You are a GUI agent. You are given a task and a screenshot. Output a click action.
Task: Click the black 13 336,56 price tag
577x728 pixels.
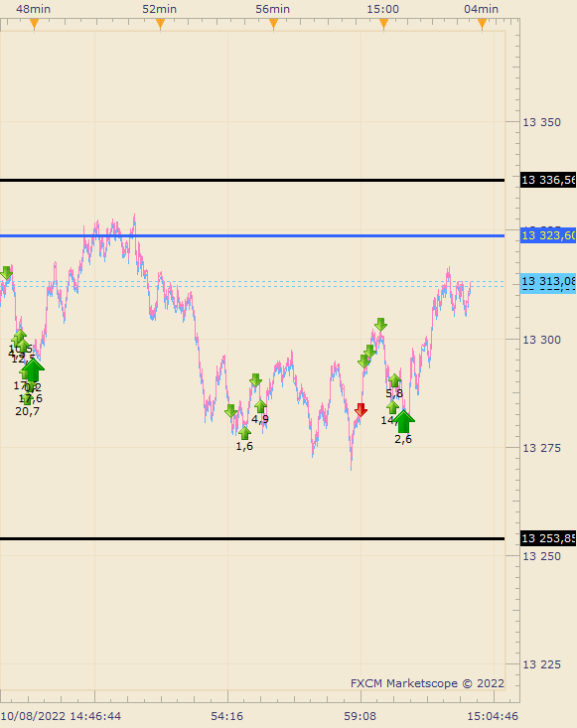(548, 180)
